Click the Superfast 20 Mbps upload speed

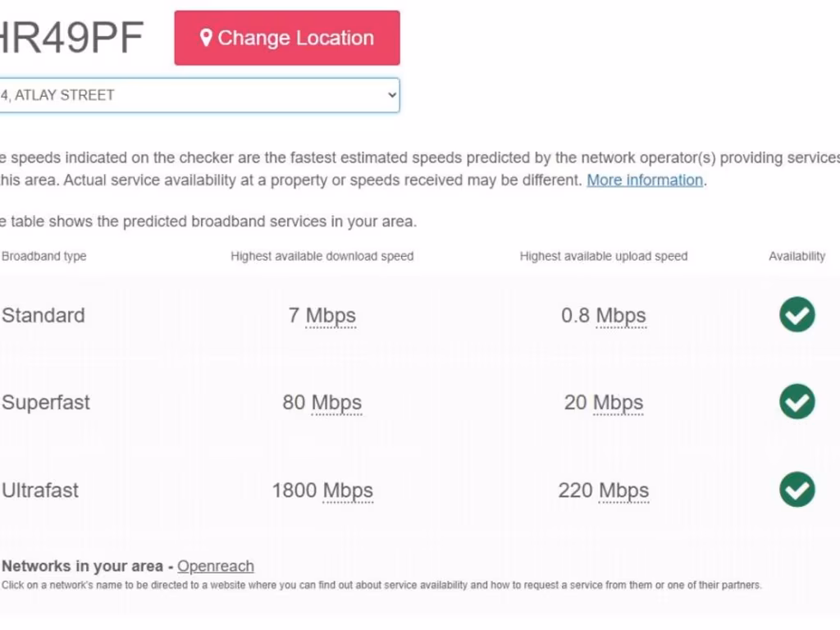[604, 403]
